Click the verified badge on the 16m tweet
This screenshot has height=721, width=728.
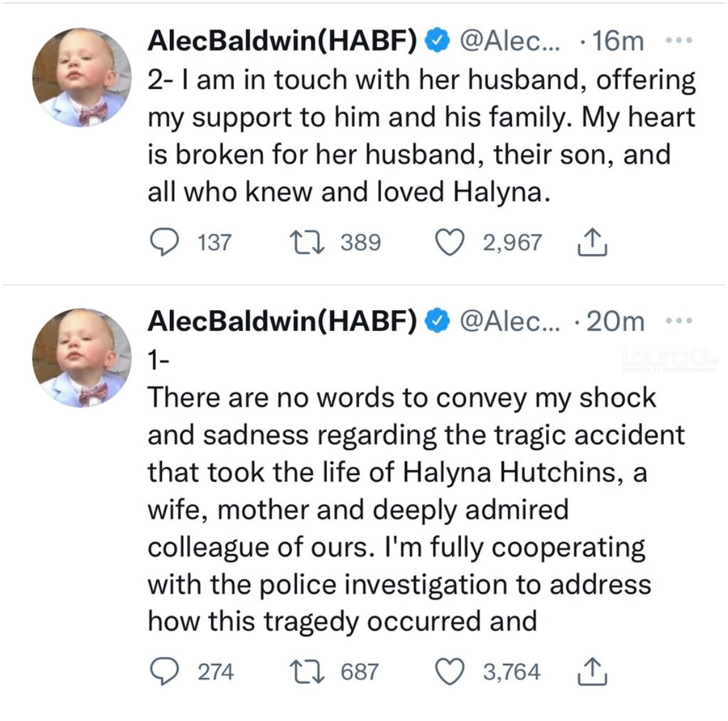[x=437, y=41]
